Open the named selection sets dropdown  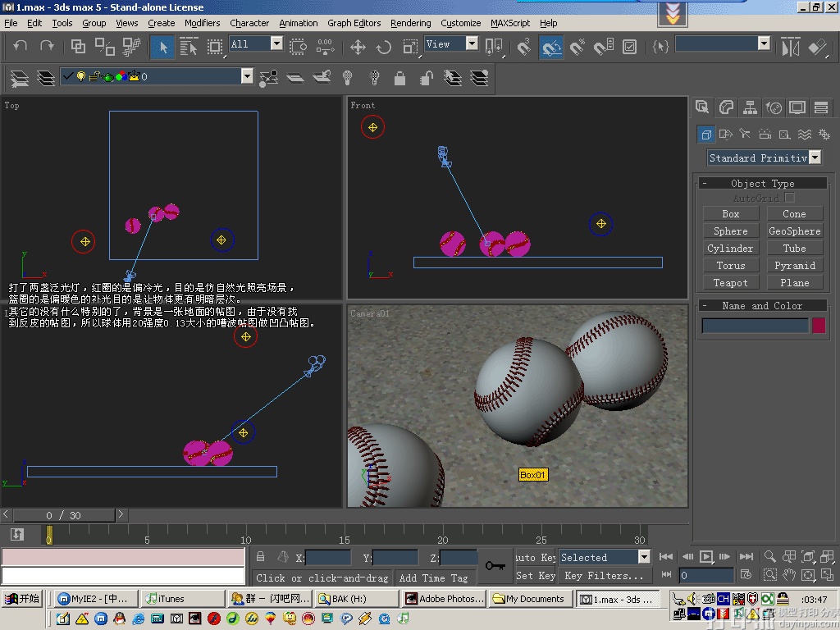coord(764,43)
